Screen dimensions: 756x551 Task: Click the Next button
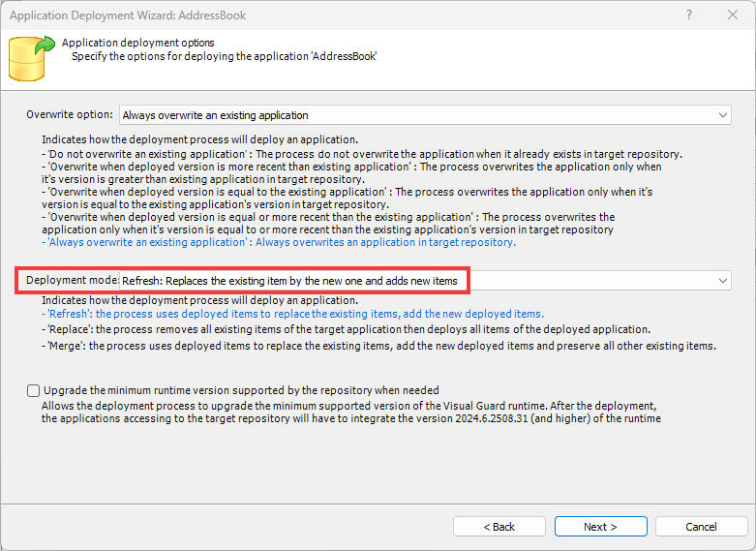[600, 527]
